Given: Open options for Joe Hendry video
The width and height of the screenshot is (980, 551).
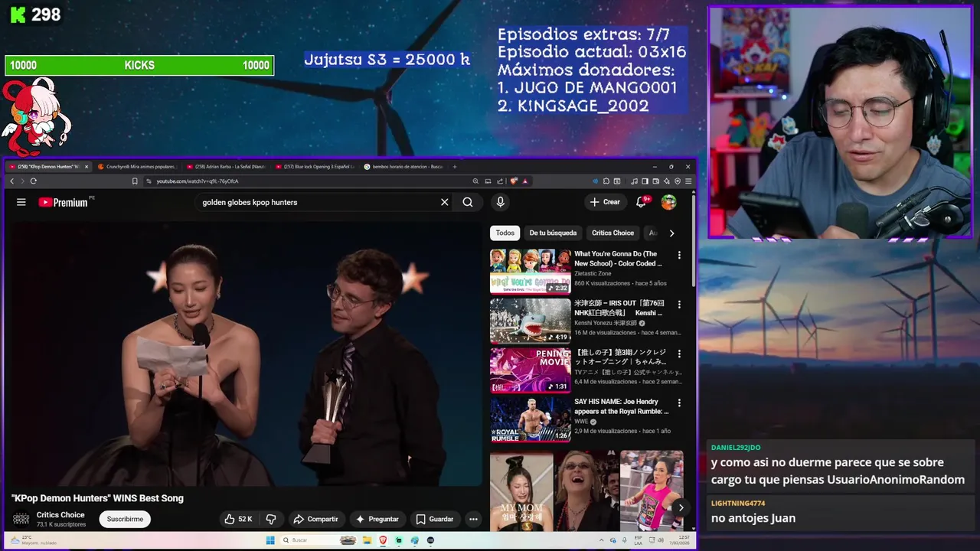Looking at the screenshot, I should point(679,403).
